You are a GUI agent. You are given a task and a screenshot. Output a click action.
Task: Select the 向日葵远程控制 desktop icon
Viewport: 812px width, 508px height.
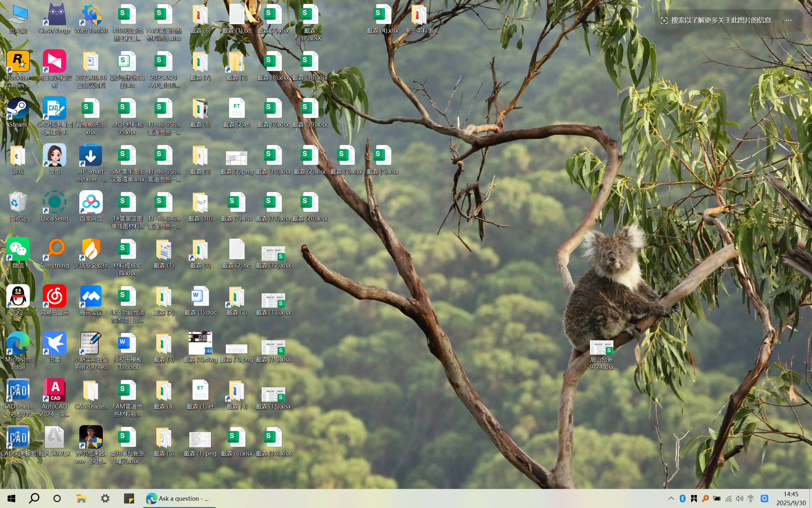pos(54,70)
